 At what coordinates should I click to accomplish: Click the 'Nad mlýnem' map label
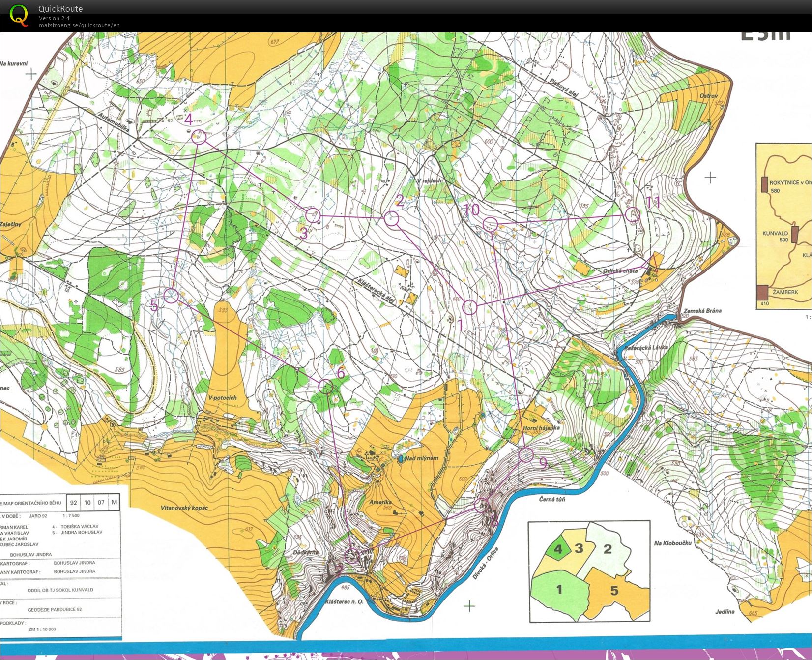coord(422,458)
